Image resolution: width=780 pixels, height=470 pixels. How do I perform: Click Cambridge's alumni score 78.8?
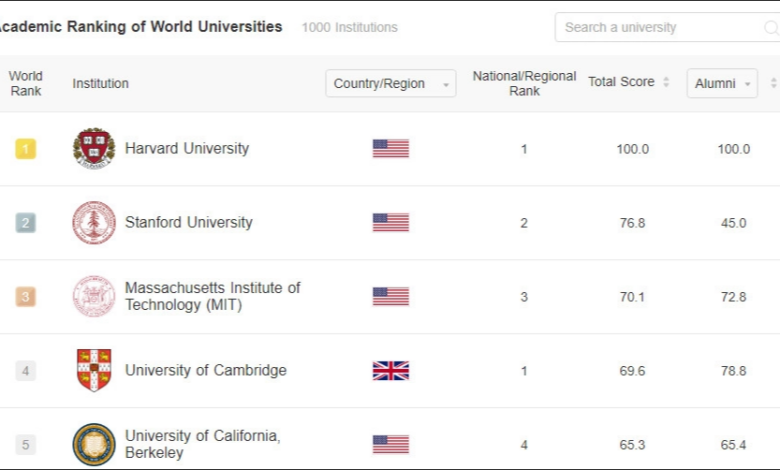click(x=734, y=371)
